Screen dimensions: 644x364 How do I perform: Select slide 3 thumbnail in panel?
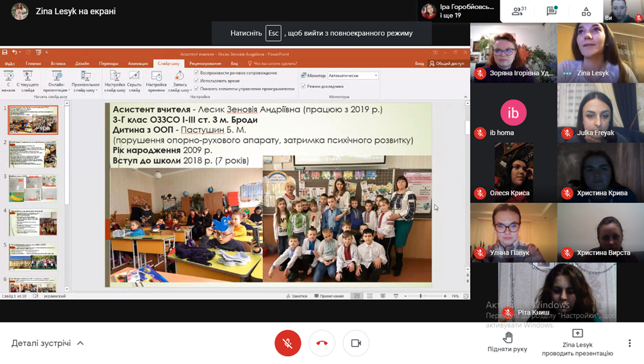(x=33, y=188)
